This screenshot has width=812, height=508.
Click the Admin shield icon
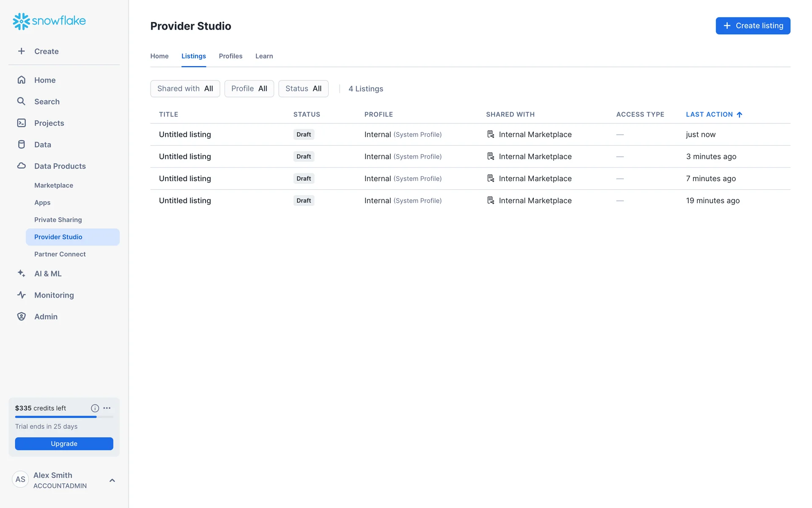[21, 317]
